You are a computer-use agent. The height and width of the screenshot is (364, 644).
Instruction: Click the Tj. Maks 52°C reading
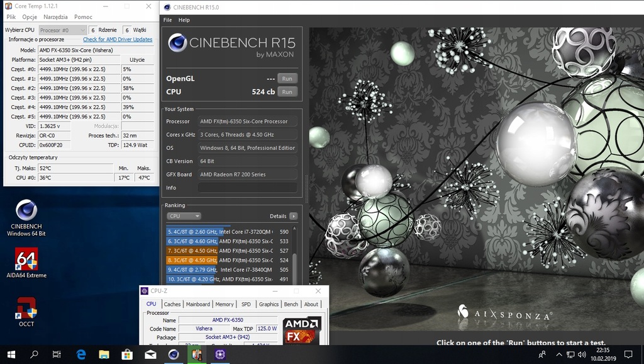point(75,168)
